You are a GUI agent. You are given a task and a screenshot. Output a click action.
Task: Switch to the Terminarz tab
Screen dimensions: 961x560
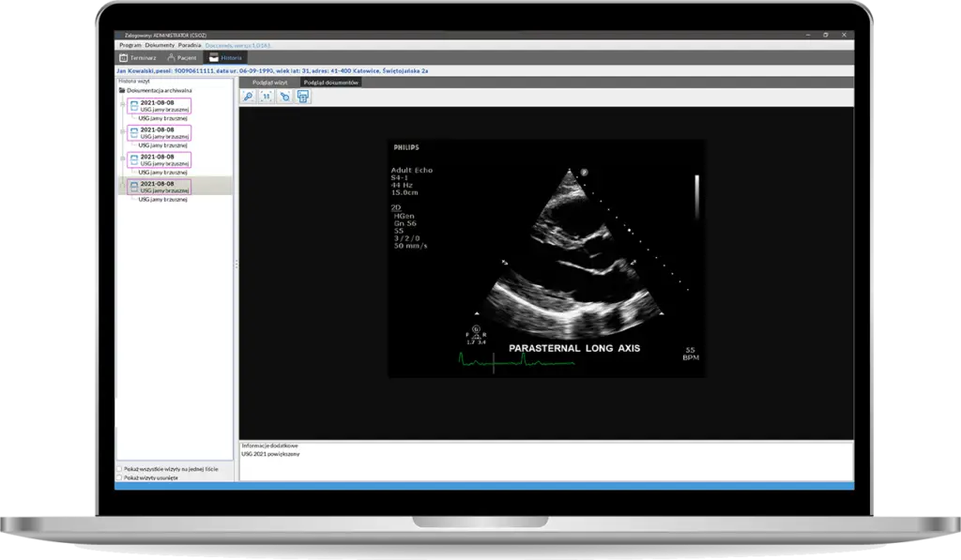[138, 57]
